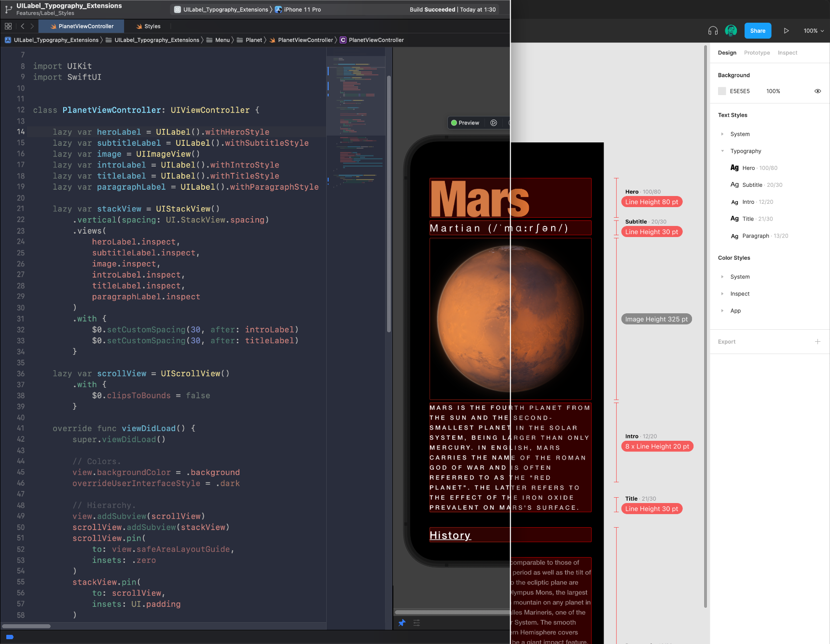Viewport: 830px width, 644px height.
Task: Click the class icon in breadcrumb
Action: point(343,40)
